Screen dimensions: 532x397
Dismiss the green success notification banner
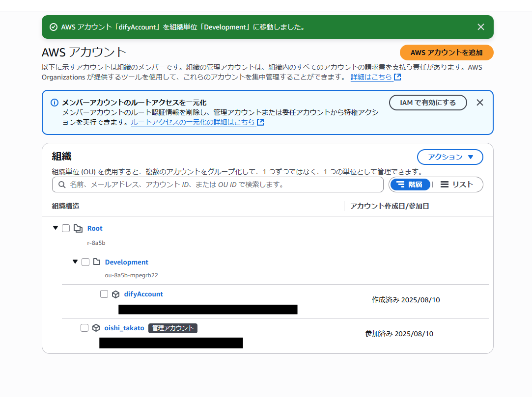pos(481,27)
